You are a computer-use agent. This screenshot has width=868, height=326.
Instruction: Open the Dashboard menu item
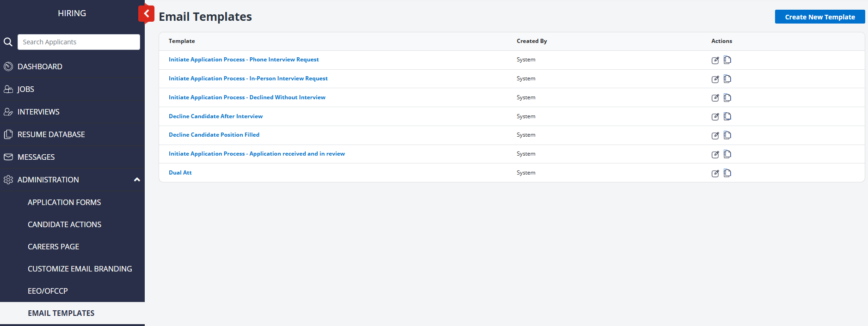pos(40,66)
